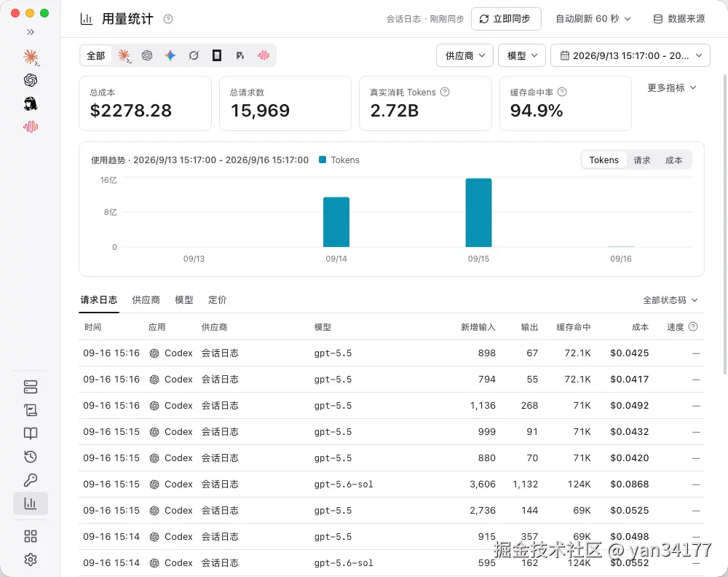This screenshot has height=577, width=728.
Task: Open the four-squares grid icon in the sidebar
Action: click(31, 536)
